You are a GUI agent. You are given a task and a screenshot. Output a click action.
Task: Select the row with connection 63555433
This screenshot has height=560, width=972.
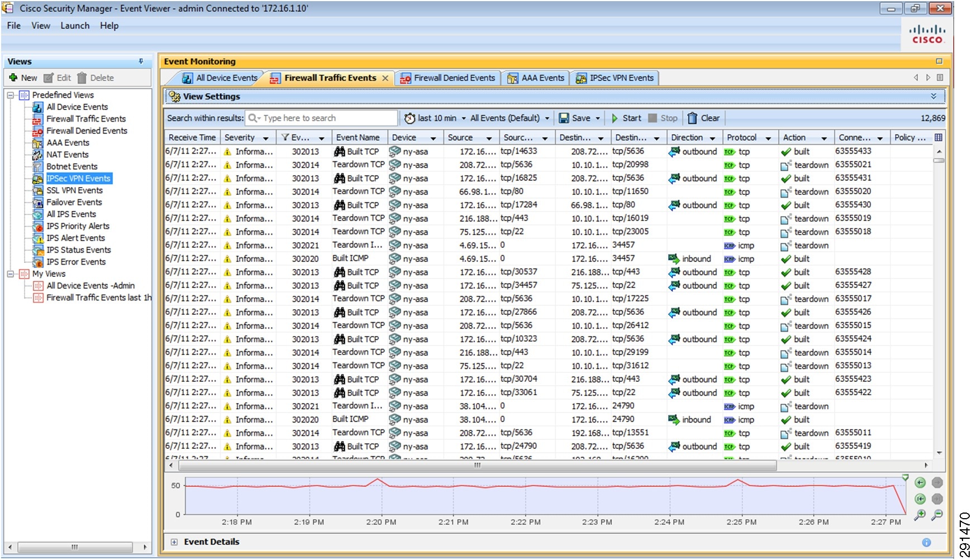click(x=549, y=151)
